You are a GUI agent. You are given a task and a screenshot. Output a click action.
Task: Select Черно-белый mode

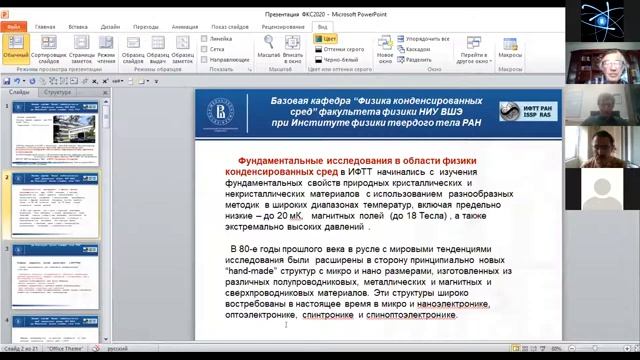337,60
